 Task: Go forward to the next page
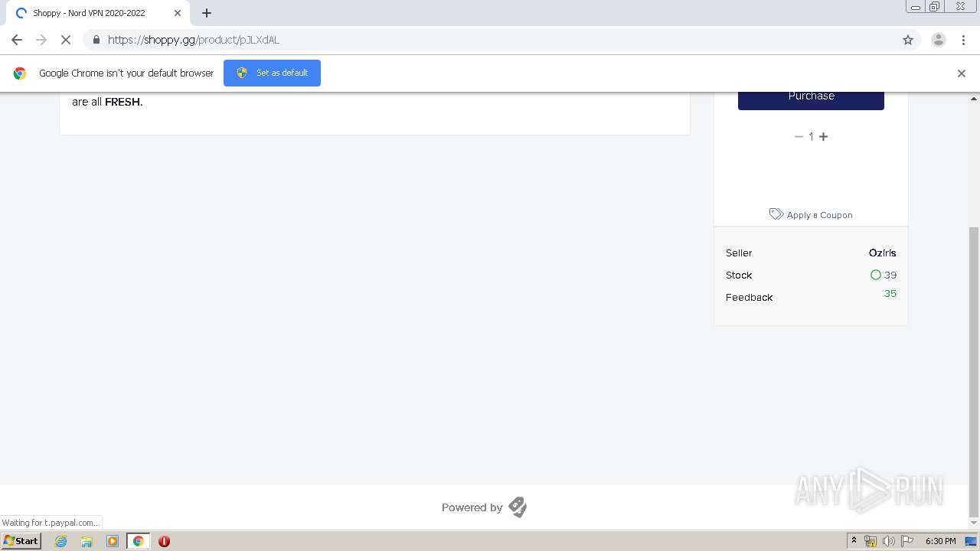click(x=41, y=40)
